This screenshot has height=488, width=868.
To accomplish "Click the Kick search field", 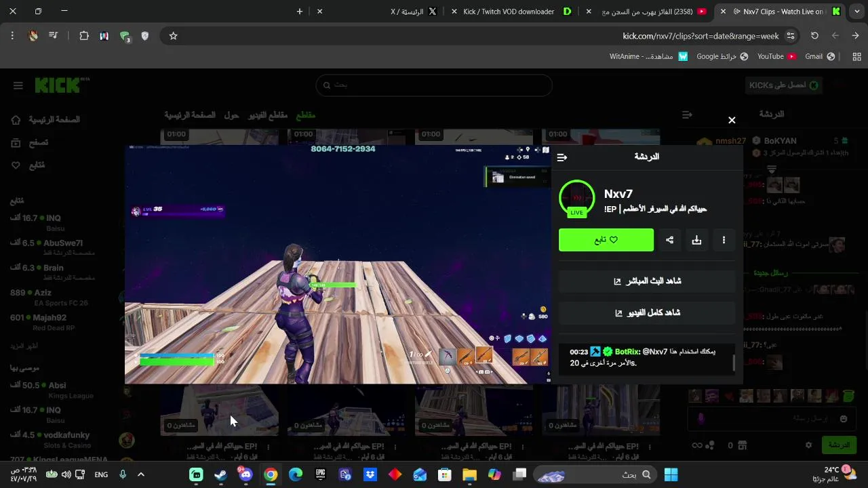I will click(x=434, y=85).
